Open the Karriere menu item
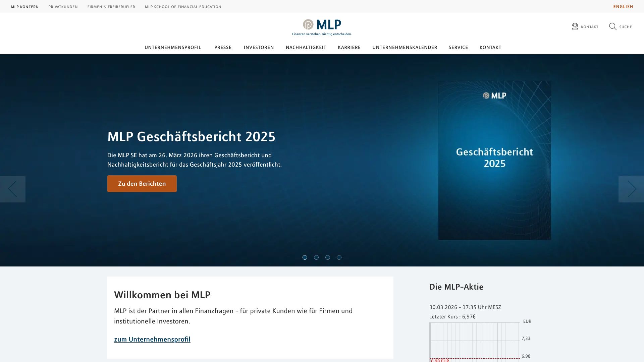 pos(349,48)
